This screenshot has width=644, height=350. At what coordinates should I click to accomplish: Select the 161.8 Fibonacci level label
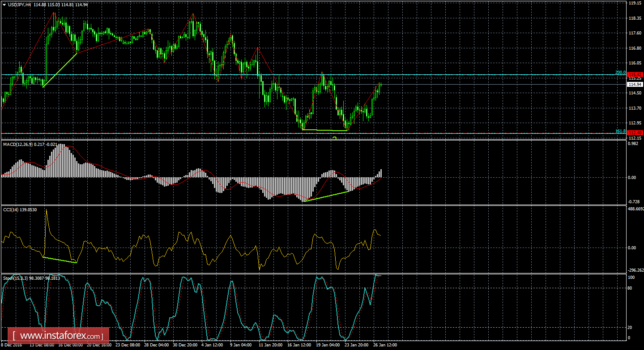click(620, 130)
